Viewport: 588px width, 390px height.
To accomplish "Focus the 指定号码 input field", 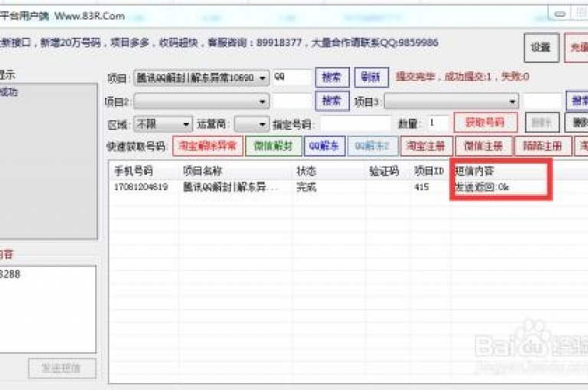I will coord(355,124).
